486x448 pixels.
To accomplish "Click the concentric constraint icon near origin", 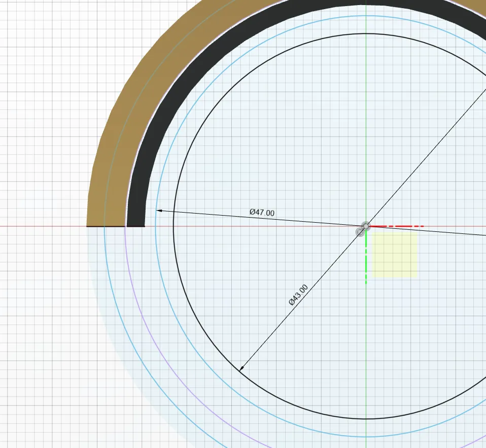I will pyautogui.click(x=360, y=232).
